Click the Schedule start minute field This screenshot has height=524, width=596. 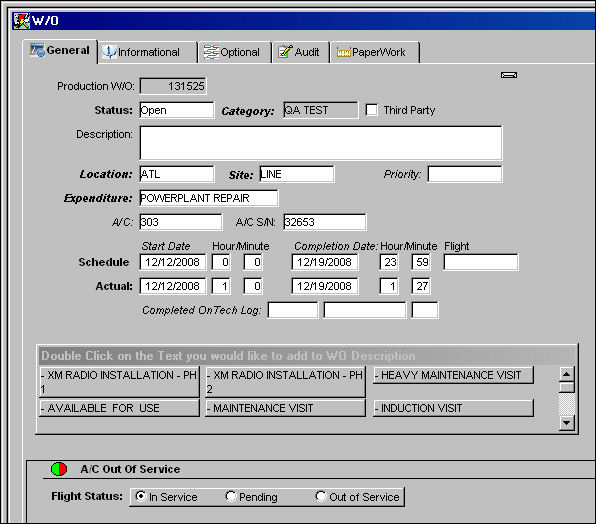(253, 262)
